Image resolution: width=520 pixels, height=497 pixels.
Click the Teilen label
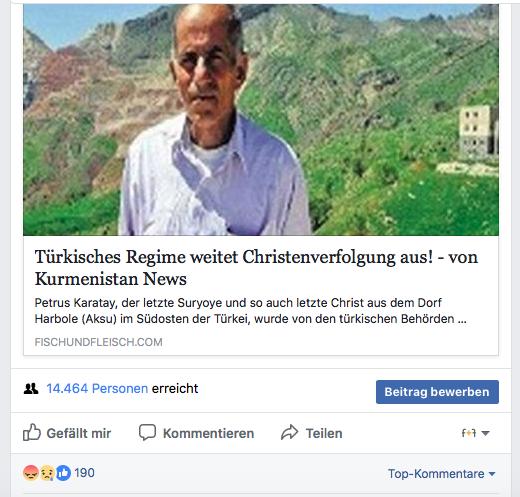click(x=324, y=433)
